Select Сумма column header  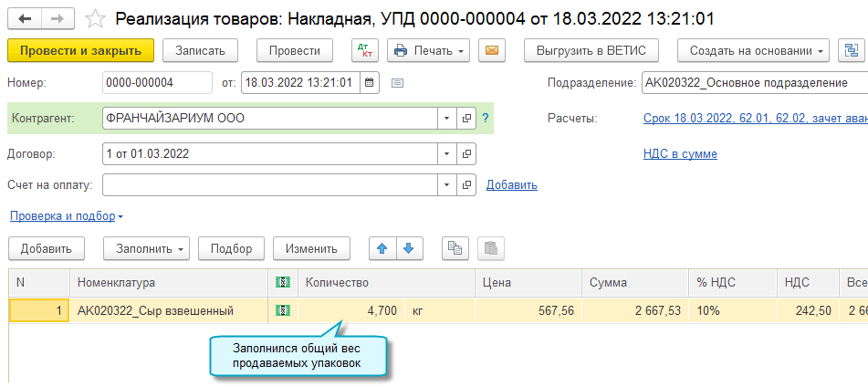[635, 282]
